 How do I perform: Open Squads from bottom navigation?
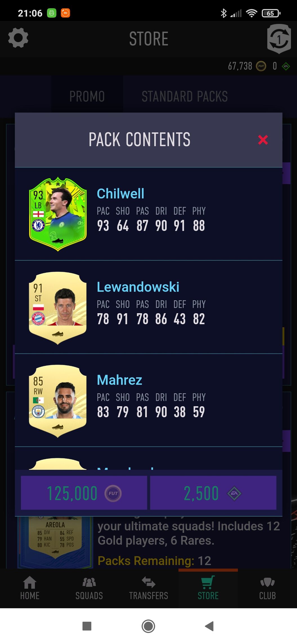(89, 588)
